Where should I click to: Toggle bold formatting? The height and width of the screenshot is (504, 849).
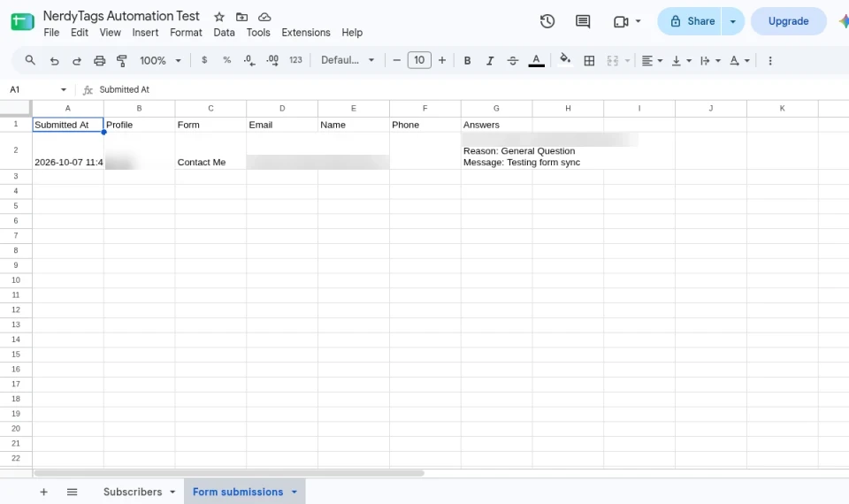[467, 61]
